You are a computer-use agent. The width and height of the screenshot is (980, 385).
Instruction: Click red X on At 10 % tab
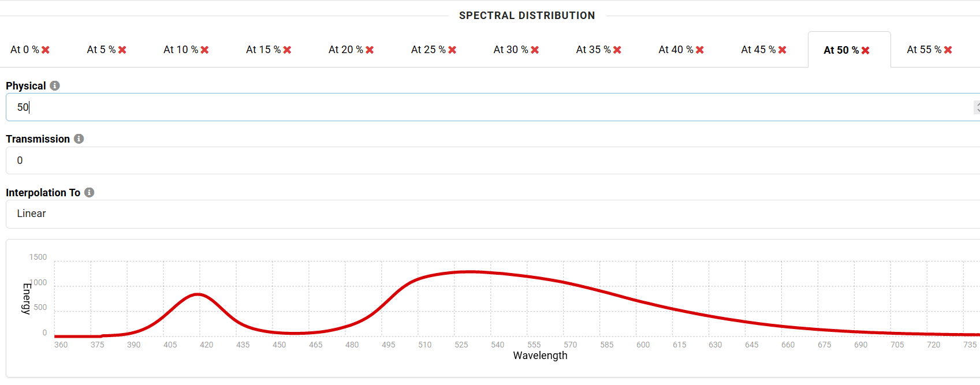205,50
